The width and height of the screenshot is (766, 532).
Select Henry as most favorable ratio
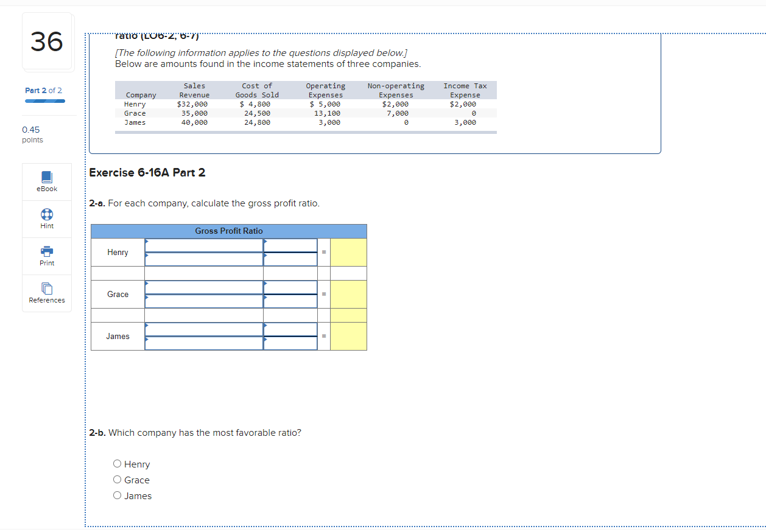coord(117,463)
